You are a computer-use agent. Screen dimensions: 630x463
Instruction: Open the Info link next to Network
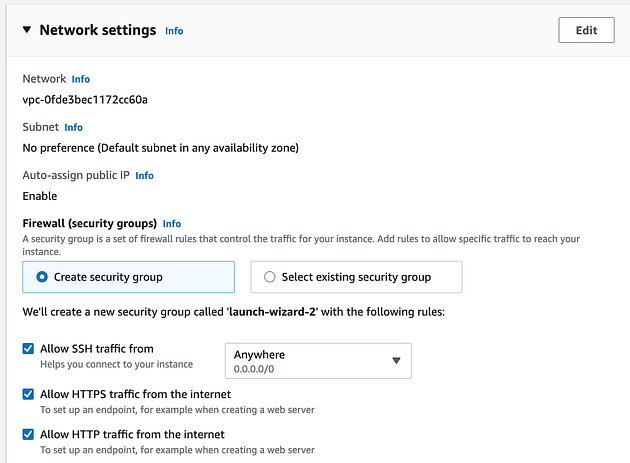tap(81, 79)
